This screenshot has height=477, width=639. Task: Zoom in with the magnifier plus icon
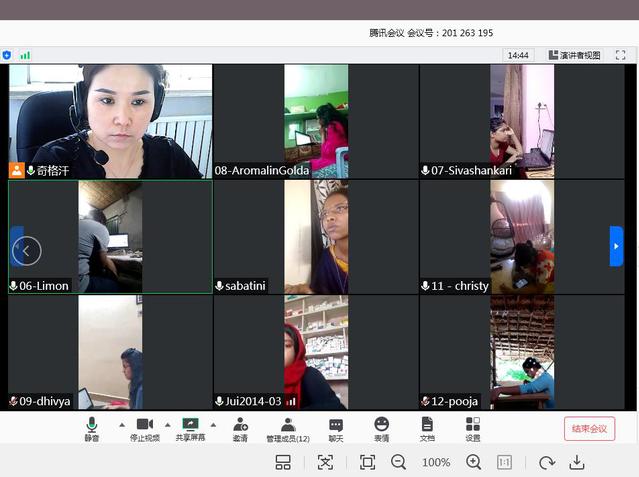pyautogui.click(x=473, y=462)
